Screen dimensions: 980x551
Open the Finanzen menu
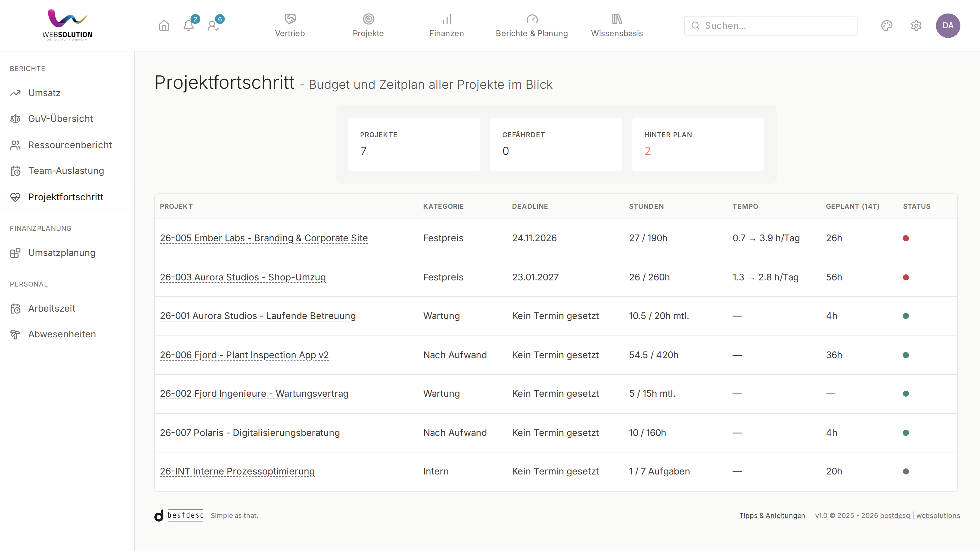click(x=447, y=25)
